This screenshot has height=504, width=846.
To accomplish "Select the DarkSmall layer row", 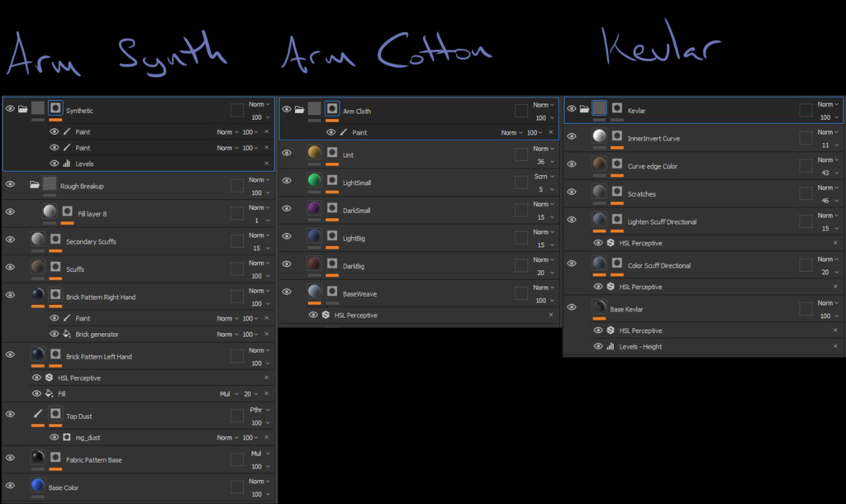I will coord(419,211).
